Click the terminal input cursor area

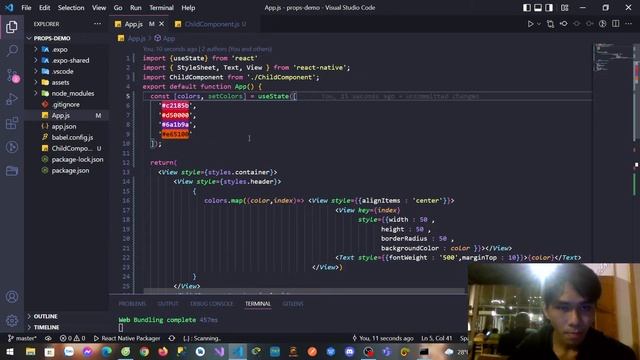point(121,327)
